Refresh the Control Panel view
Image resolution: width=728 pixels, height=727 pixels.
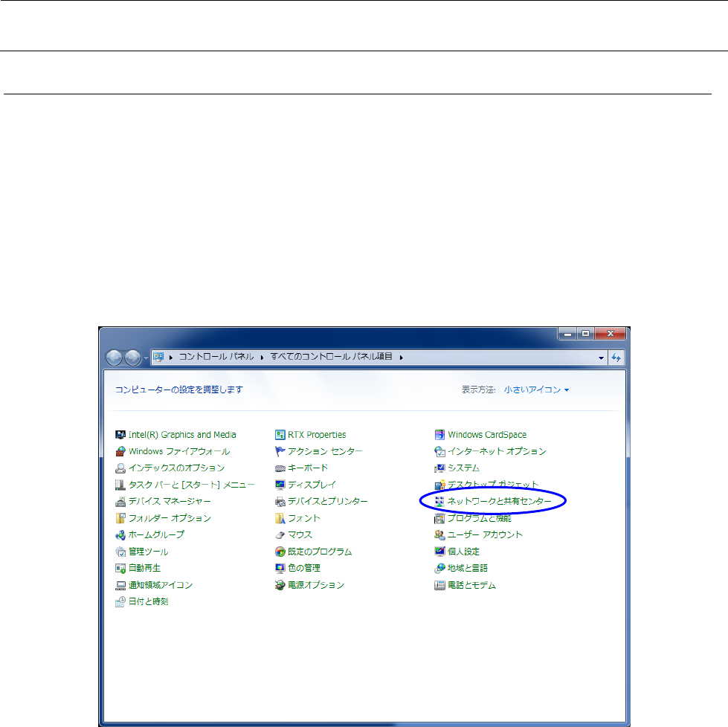pyautogui.click(x=616, y=358)
